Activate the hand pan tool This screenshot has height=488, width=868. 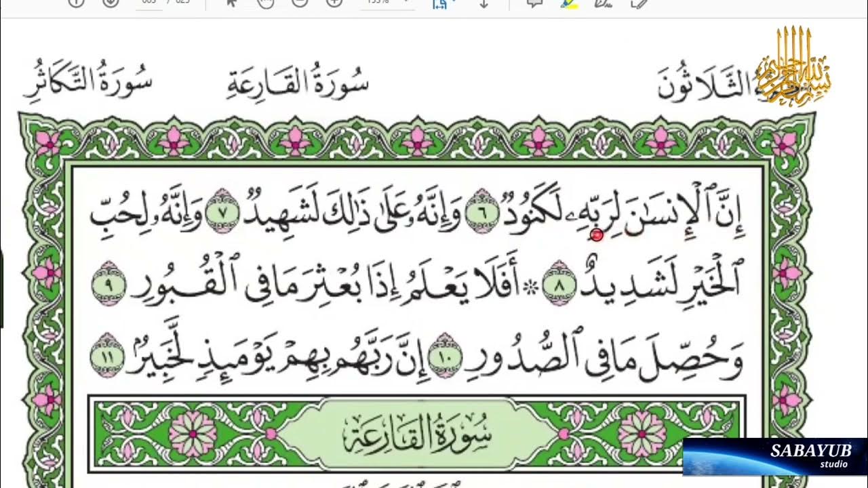point(265,3)
